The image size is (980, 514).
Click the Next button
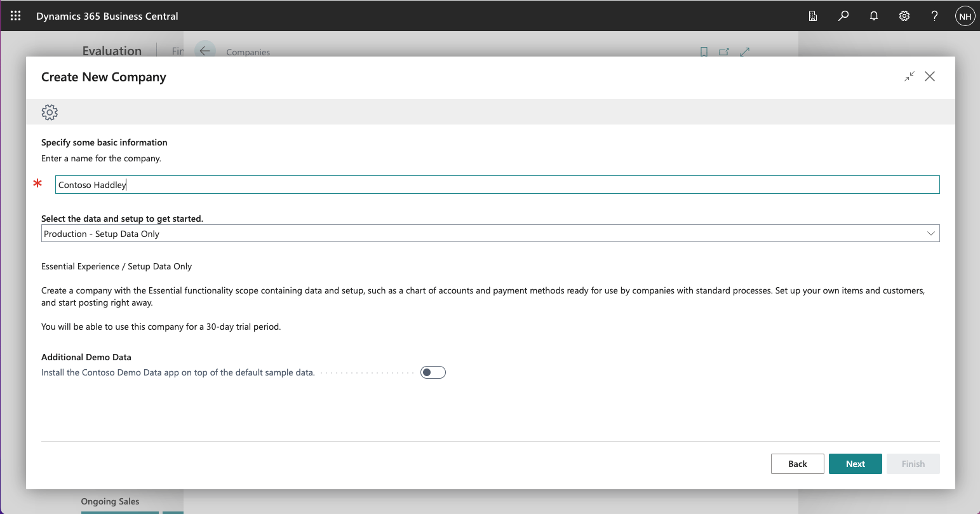855,464
